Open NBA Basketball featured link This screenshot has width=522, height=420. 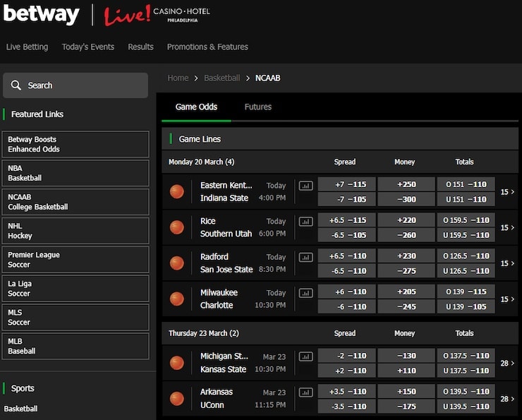(x=75, y=173)
